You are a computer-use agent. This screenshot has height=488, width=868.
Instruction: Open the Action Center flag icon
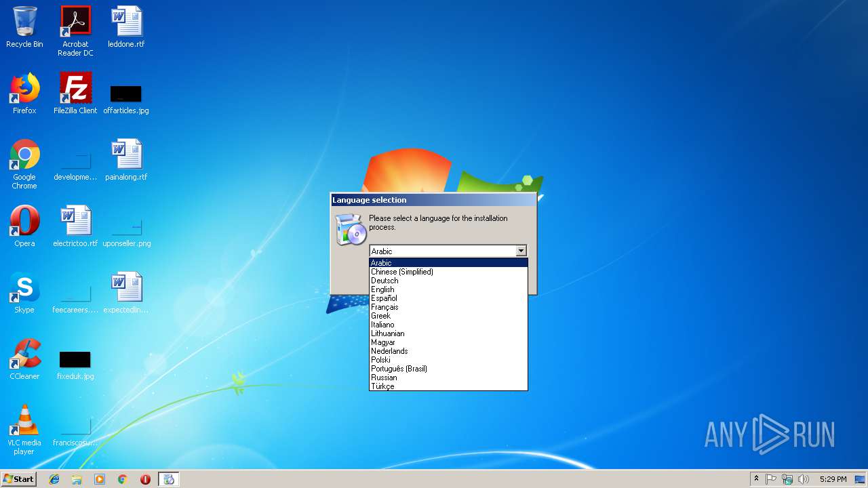(771, 479)
